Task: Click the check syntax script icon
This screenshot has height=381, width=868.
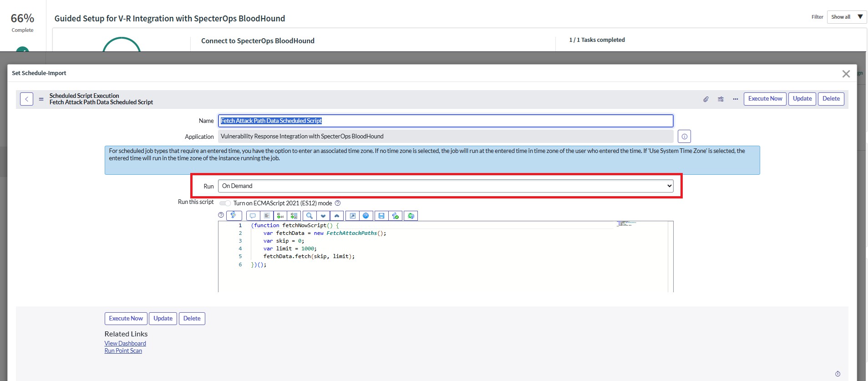Action: tap(396, 216)
